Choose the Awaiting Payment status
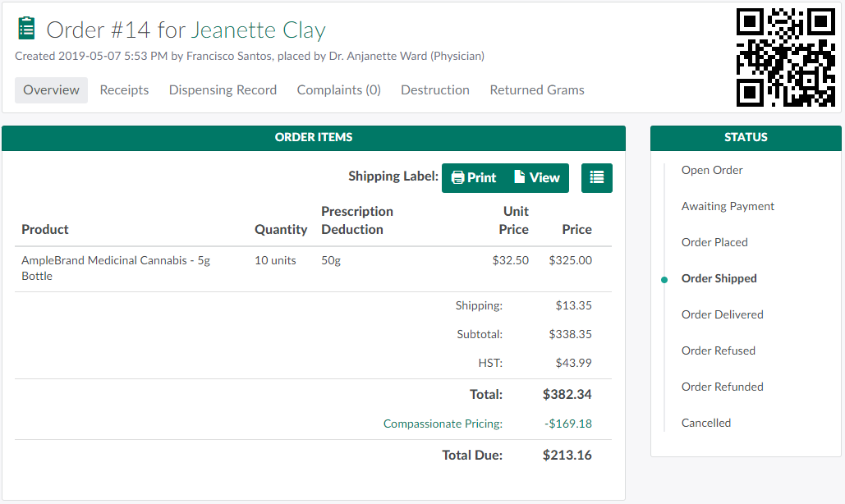 728,206
